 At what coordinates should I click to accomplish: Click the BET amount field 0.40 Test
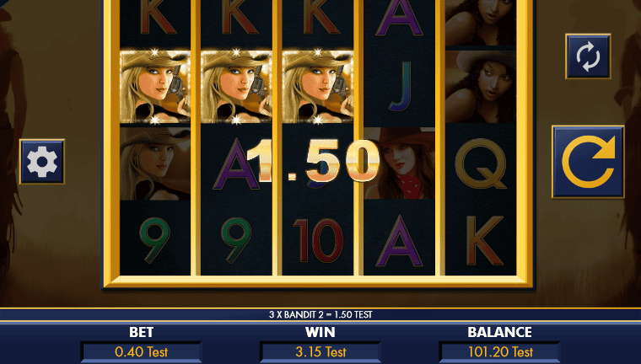click(142, 351)
